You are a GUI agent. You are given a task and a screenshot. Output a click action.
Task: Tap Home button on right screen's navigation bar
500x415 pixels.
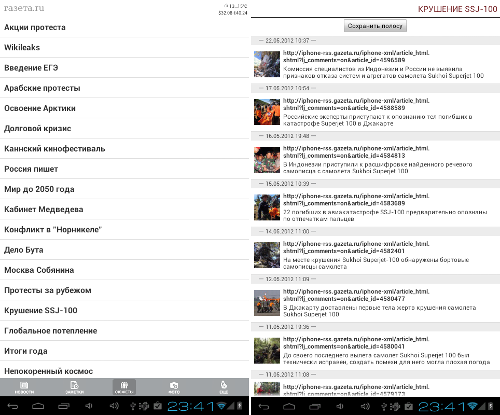289,406
